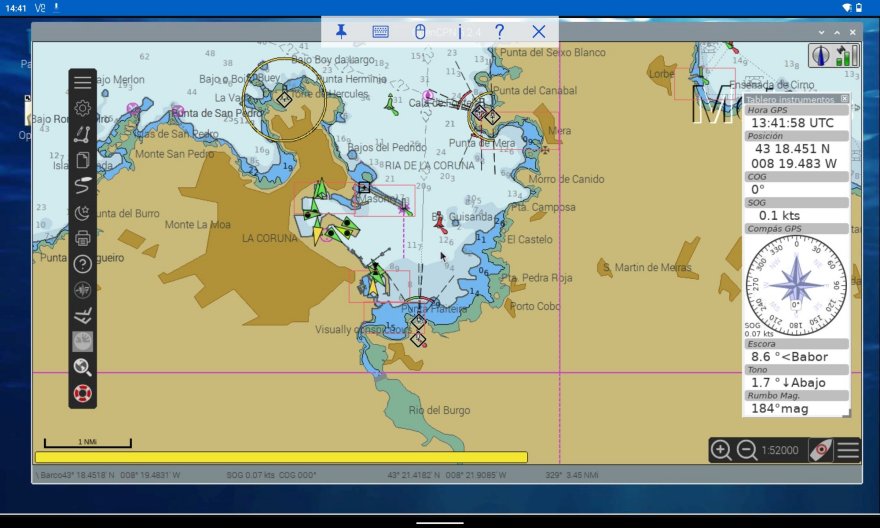Drop Man Overboard lifebuoy marker
Image resolution: width=880 pixels, height=528 pixels.
pos(83,394)
